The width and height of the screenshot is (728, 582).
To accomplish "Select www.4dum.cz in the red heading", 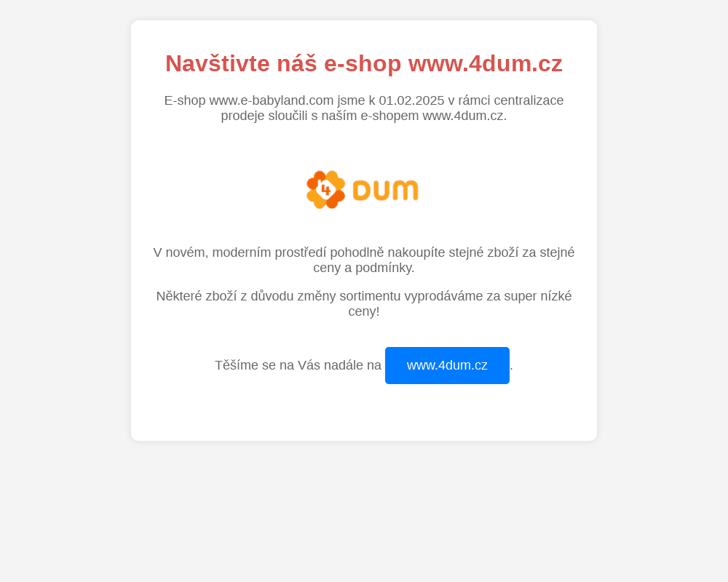I will point(485,63).
